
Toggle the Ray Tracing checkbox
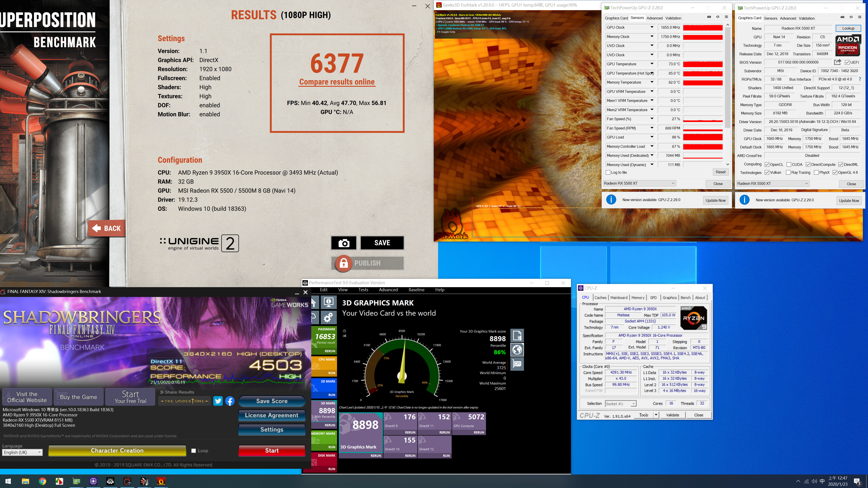pyautogui.click(x=788, y=172)
